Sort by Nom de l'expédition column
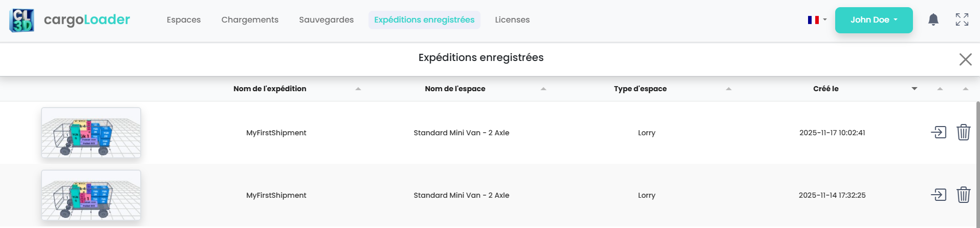 point(358,89)
